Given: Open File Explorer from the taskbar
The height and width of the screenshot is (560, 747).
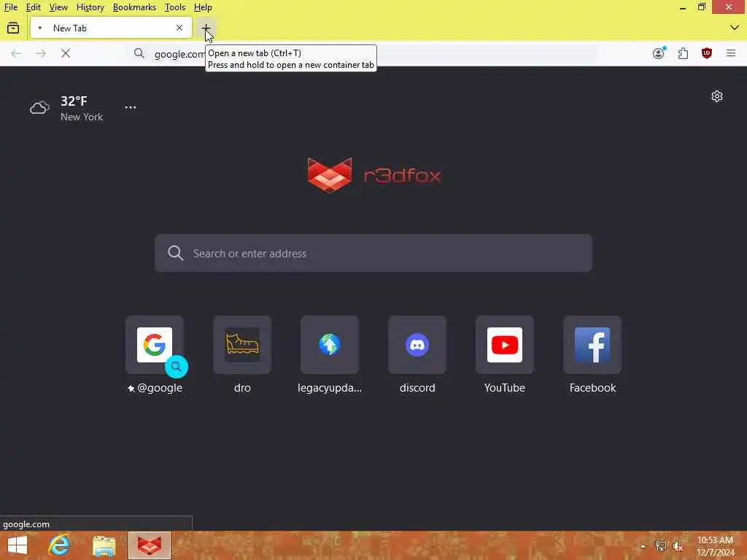Looking at the screenshot, I should [x=104, y=545].
